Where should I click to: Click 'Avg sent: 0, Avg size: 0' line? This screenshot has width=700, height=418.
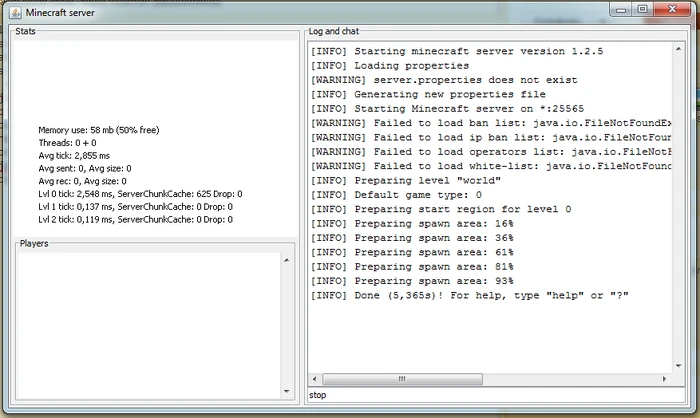(x=85, y=168)
